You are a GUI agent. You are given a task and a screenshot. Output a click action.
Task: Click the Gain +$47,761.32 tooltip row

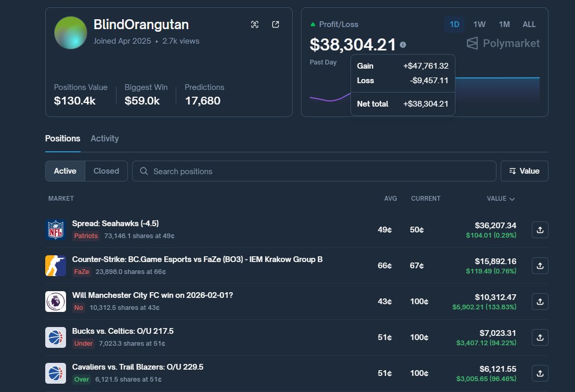pos(402,66)
